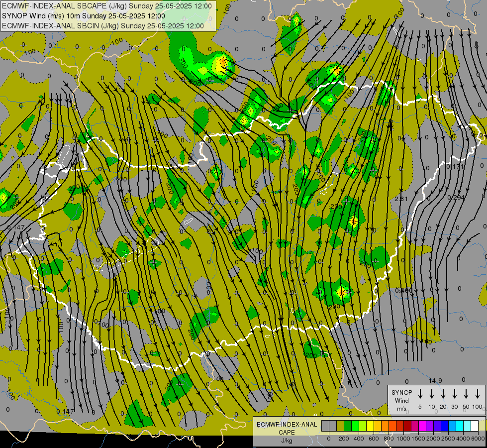Click the '14.9' value on the map
487x448 pixels.
(x=435, y=380)
